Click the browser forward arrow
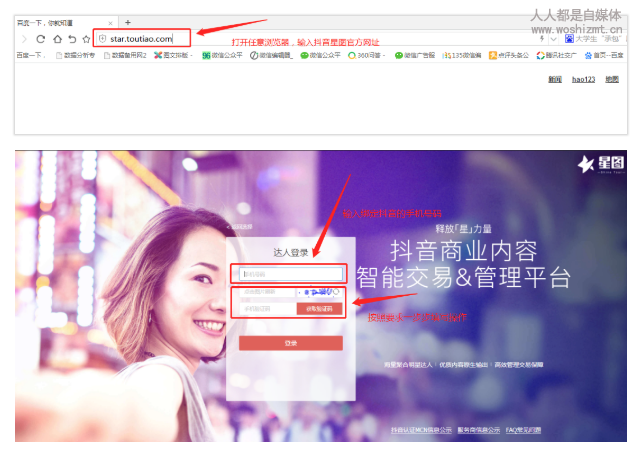638x452 pixels. pos(24,39)
